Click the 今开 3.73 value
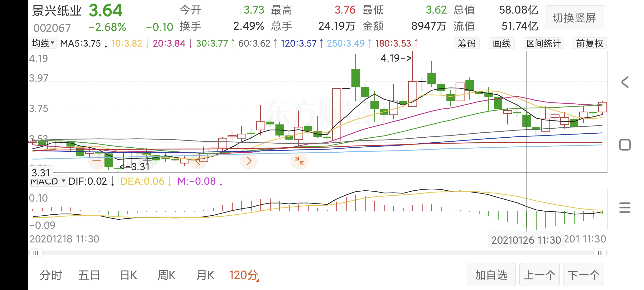The image size is (644, 290). tap(254, 10)
